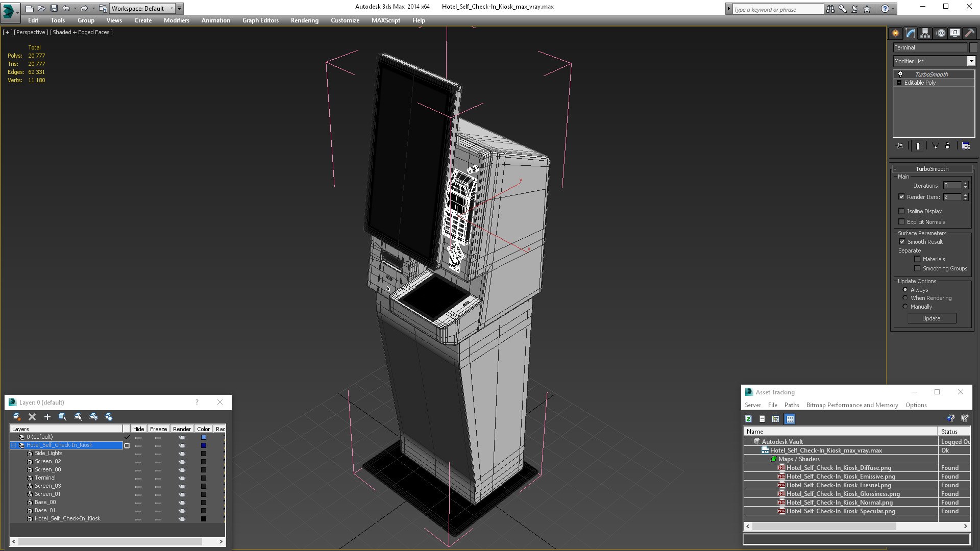Open the Motion command panel tab
Screen dimensions: 980x551
tap(941, 33)
